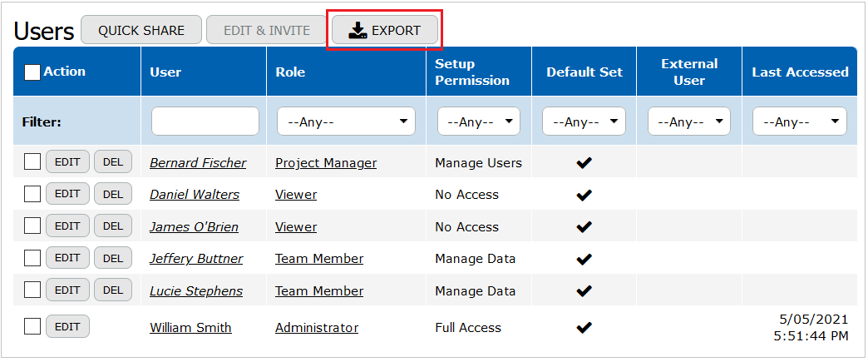
Task: Open the William Smith user link
Action: tap(191, 328)
